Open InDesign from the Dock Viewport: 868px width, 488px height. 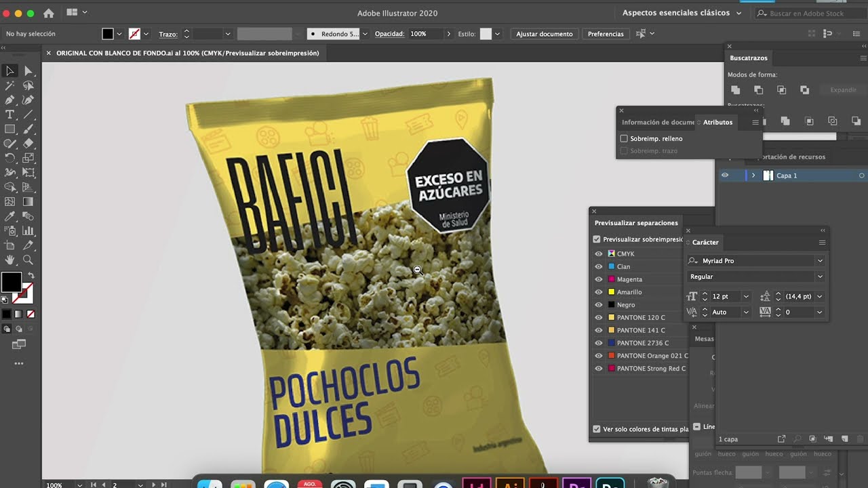coord(476,483)
